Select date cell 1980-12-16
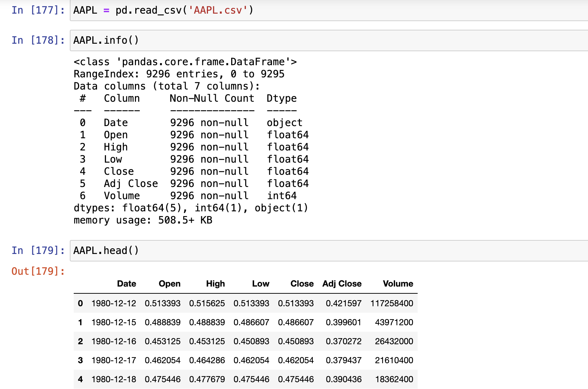 (x=114, y=341)
